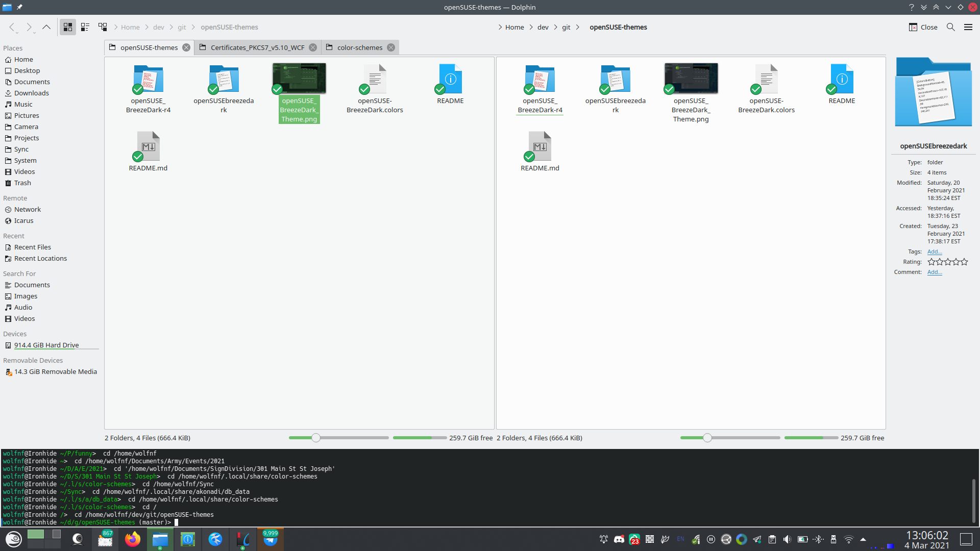The image size is (980, 551).
Task: Close the Certificates_PKCS7_v5.10_WCF tab
Action: point(313,47)
